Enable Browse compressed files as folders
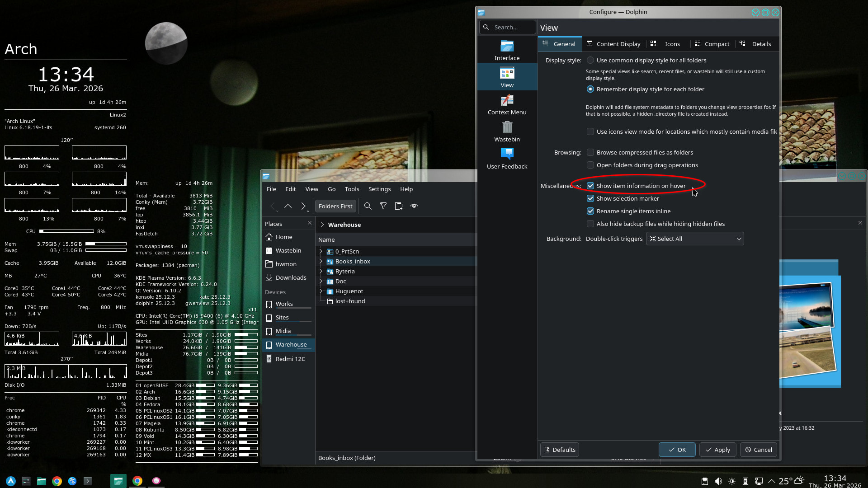The width and height of the screenshot is (868, 488). [590, 152]
